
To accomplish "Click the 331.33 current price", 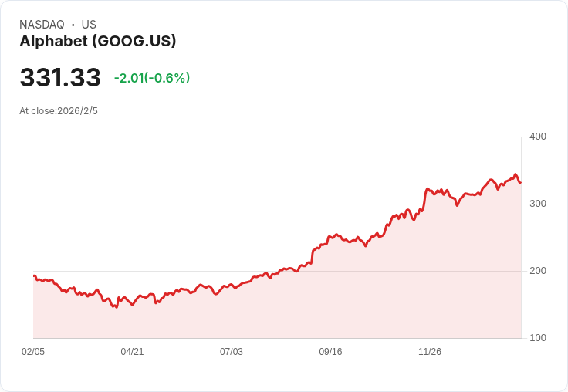I will click(60, 78).
